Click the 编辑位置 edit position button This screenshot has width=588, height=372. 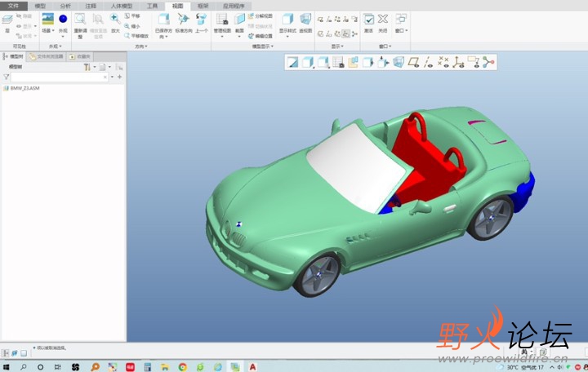pyautogui.click(x=261, y=36)
